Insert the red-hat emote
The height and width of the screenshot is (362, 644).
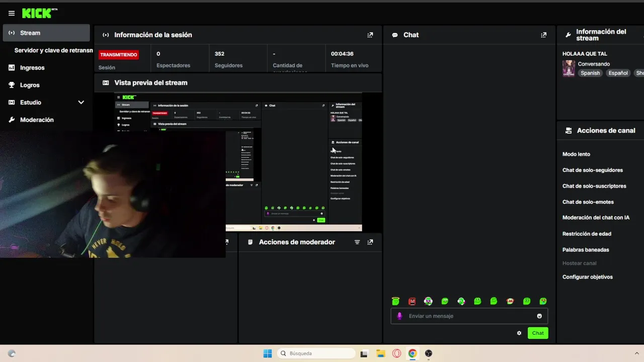[510, 301]
